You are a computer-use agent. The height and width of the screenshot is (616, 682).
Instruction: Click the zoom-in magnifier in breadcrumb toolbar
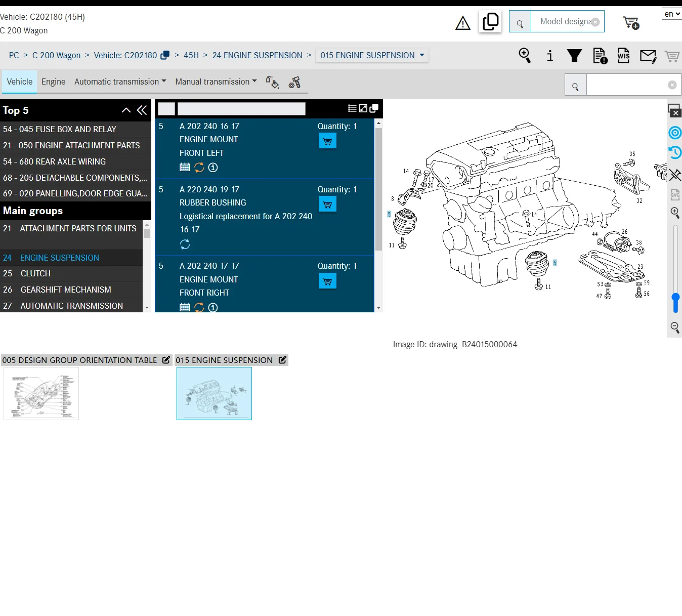525,56
